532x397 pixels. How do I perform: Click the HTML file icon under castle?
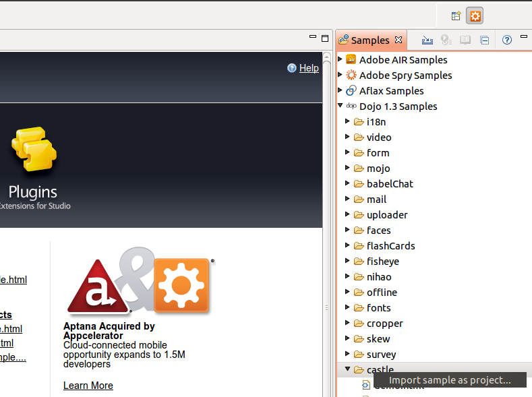tap(365, 385)
